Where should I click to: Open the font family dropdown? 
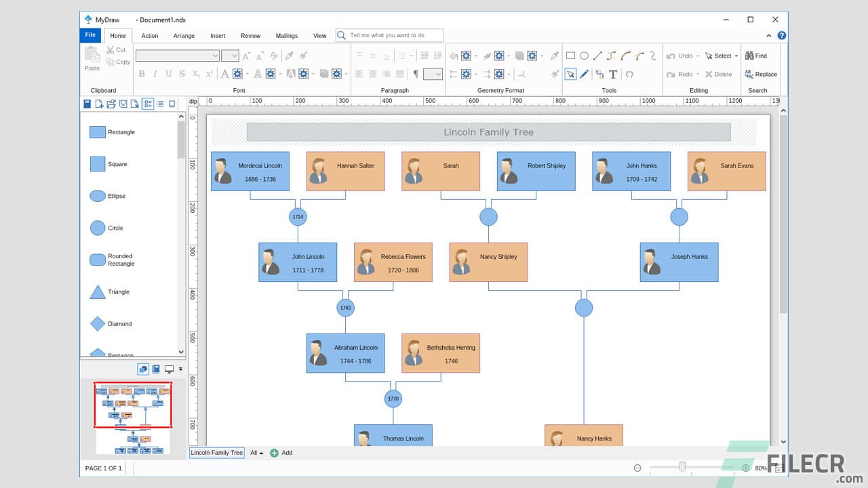(x=214, y=55)
